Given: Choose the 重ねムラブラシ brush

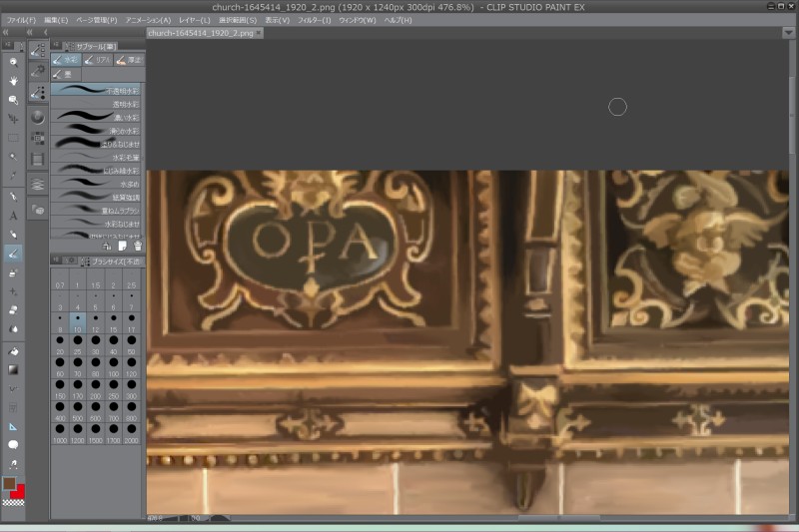Looking at the screenshot, I should [96, 210].
